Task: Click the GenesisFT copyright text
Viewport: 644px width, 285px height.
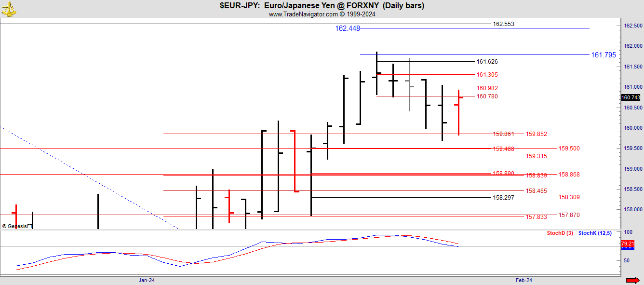Action: point(17,226)
